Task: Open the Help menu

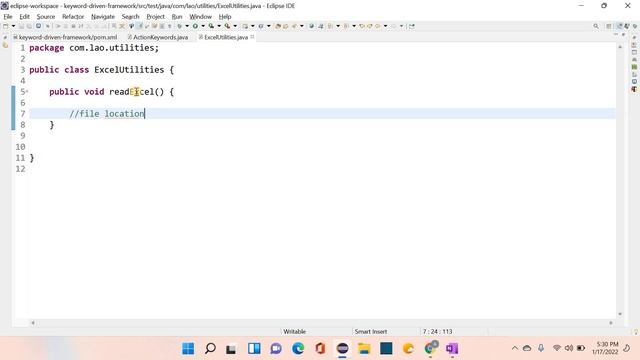Action: (x=225, y=17)
